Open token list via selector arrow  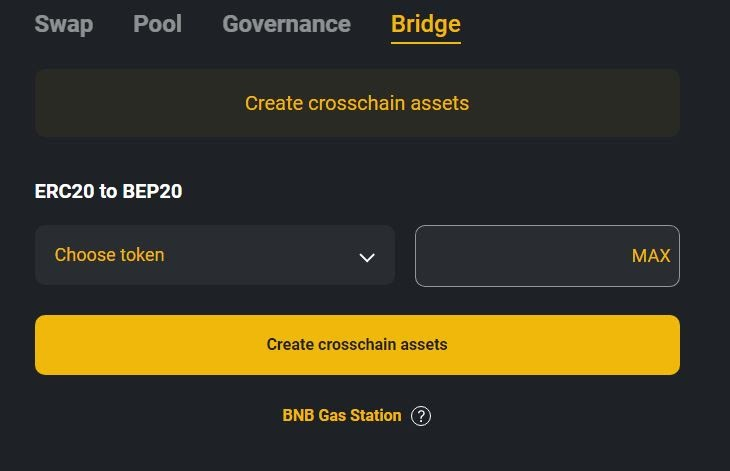click(367, 257)
